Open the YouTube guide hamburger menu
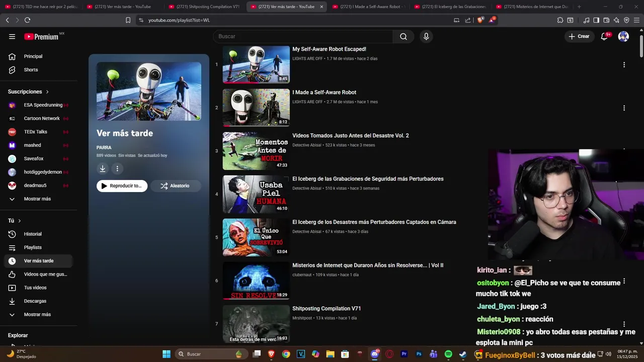Viewport: 644px width, 362px height. coord(12,37)
